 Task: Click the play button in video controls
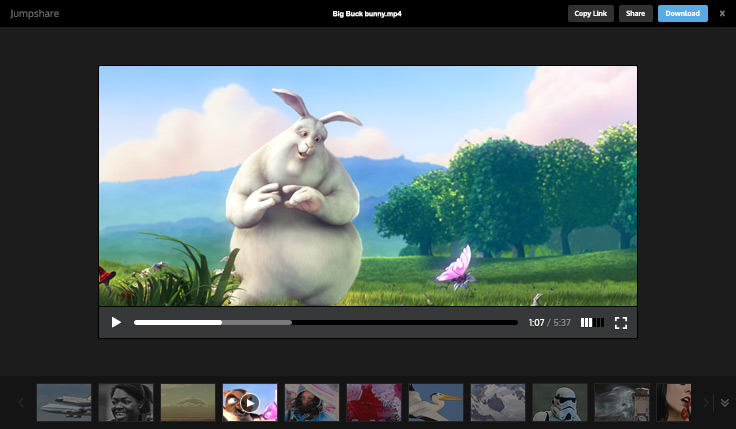(116, 322)
